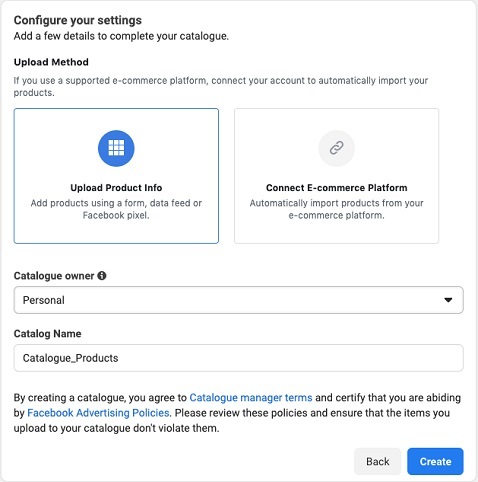Select the Upload Product Info card

pyautogui.click(x=116, y=176)
